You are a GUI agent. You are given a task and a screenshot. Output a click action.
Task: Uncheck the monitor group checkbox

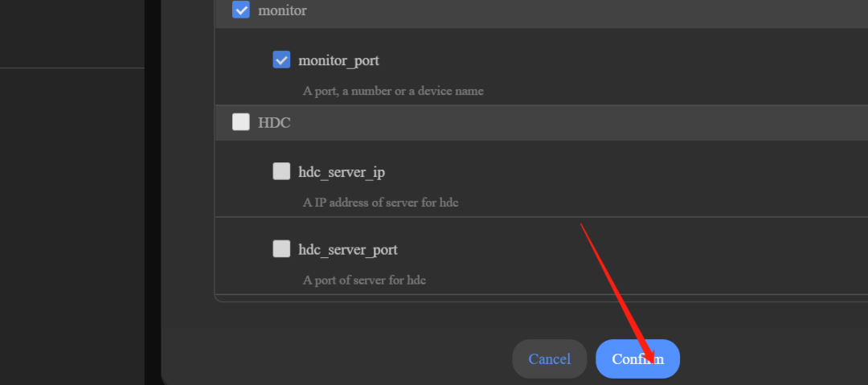click(241, 10)
